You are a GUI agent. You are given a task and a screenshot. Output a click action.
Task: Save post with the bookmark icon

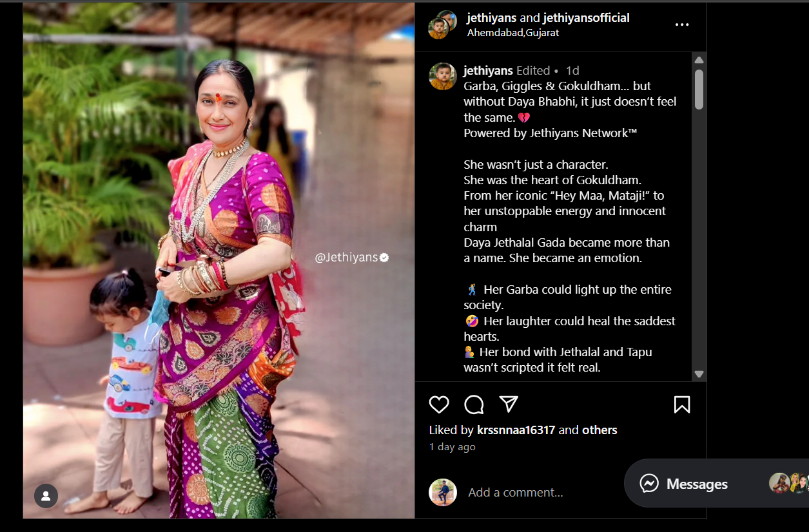click(x=682, y=404)
